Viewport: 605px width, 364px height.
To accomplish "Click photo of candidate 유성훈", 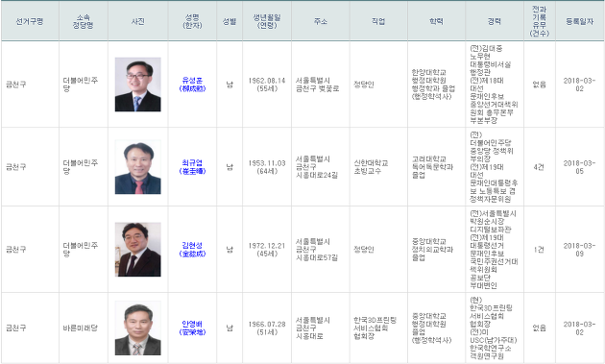I will pos(137,85).
